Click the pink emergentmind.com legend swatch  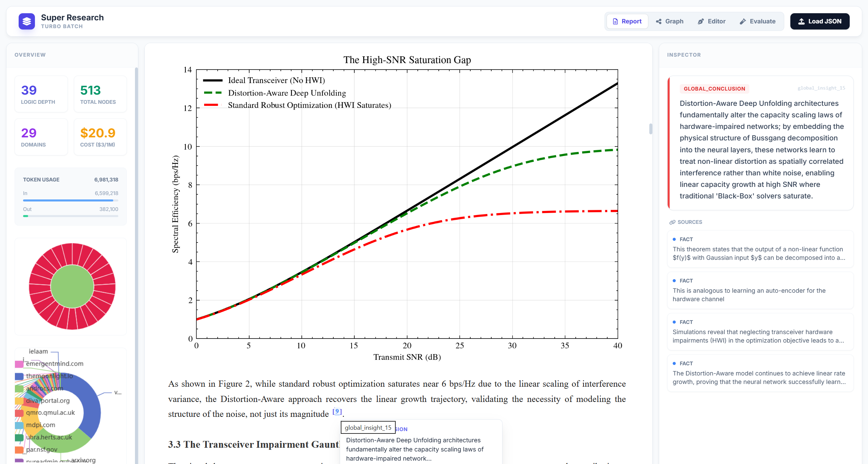tap(19, 364)
